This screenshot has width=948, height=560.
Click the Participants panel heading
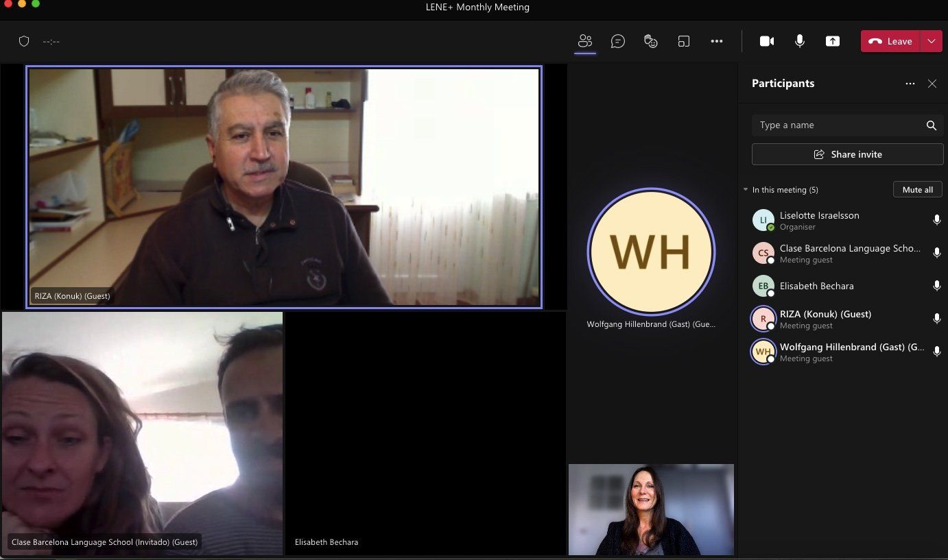point(783,84)
